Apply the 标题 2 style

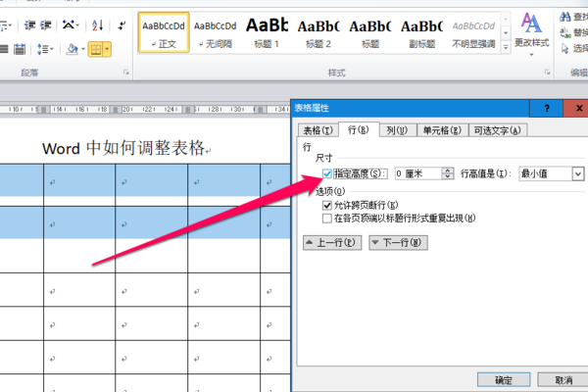(x=318, y=32)
